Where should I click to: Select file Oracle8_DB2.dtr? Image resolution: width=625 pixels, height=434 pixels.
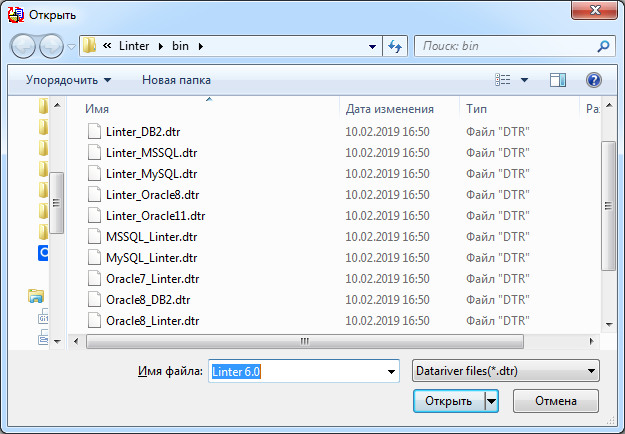[x=148, y=300]
